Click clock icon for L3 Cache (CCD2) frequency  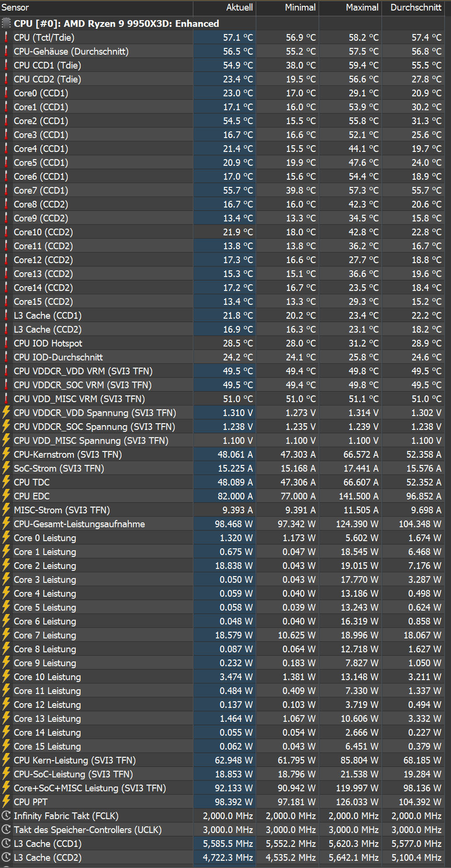6,857
